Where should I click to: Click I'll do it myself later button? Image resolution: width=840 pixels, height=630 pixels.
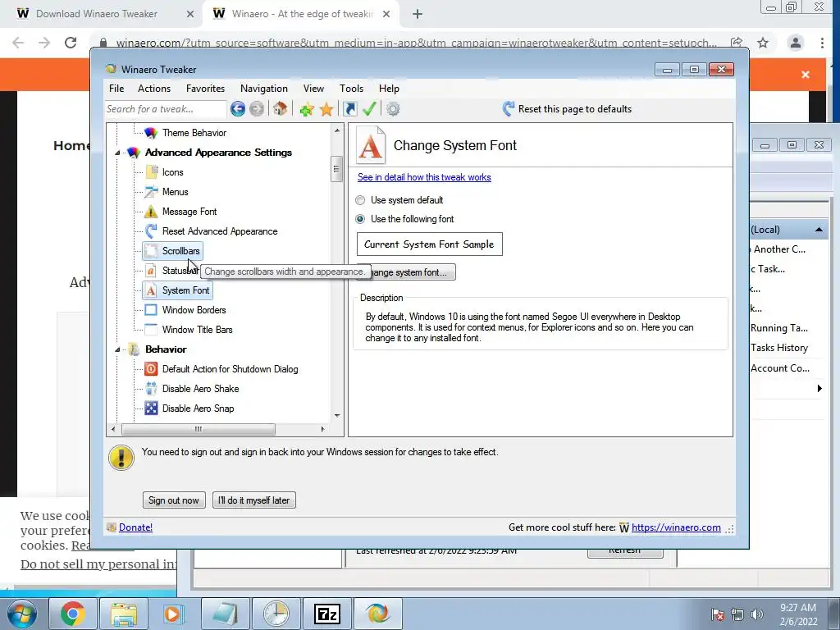pos(254,500)
